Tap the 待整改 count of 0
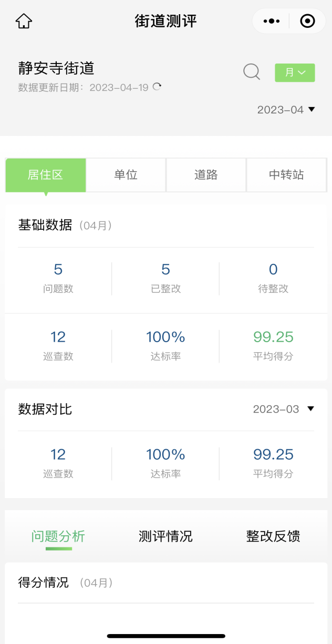This screenshot has height=644, width=332. (x=273, y=270)
